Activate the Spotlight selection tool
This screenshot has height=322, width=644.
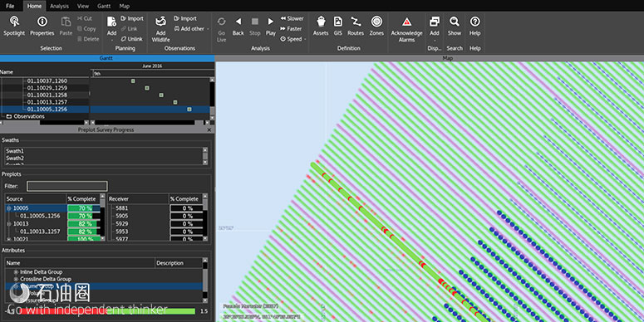14,27
